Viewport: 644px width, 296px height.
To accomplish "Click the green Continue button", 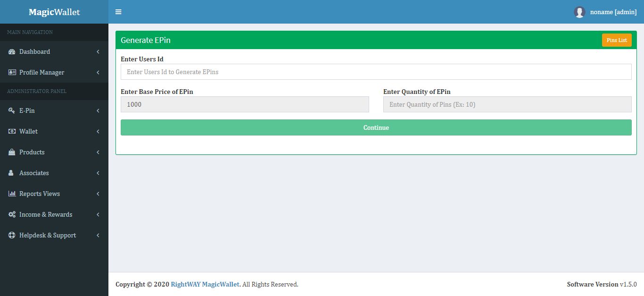I will [376, 127].
